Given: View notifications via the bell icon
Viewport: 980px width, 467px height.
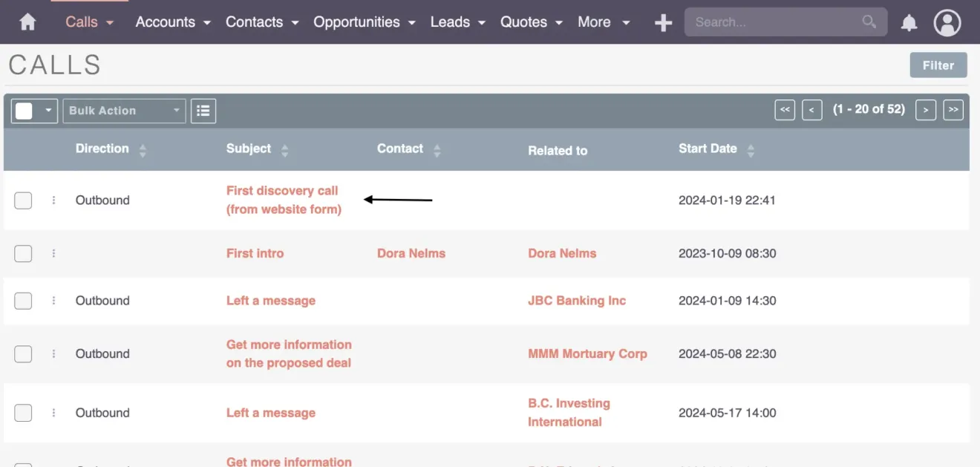Looking at the screenshot, I should [909, 22].
